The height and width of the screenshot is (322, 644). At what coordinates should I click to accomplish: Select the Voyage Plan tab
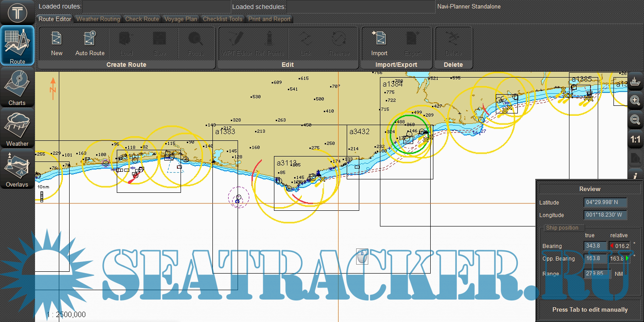[x=181, y=19]
